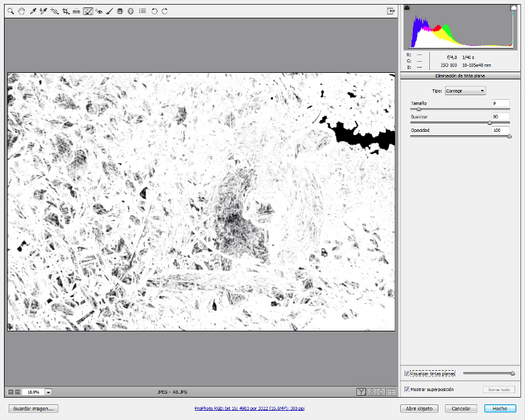The width and height of the screenshot is (525, 420).
Task: Select the Red Eye Removal tool
Action: [99, 11]
